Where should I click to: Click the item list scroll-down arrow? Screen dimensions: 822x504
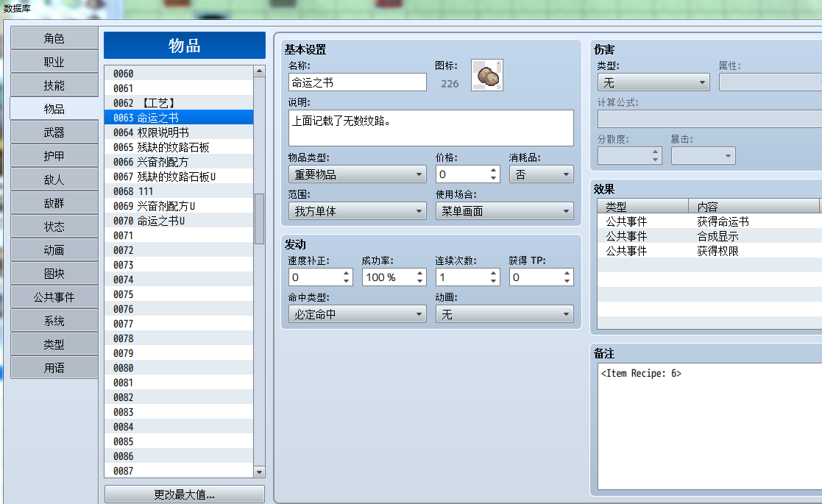point(260,472)
